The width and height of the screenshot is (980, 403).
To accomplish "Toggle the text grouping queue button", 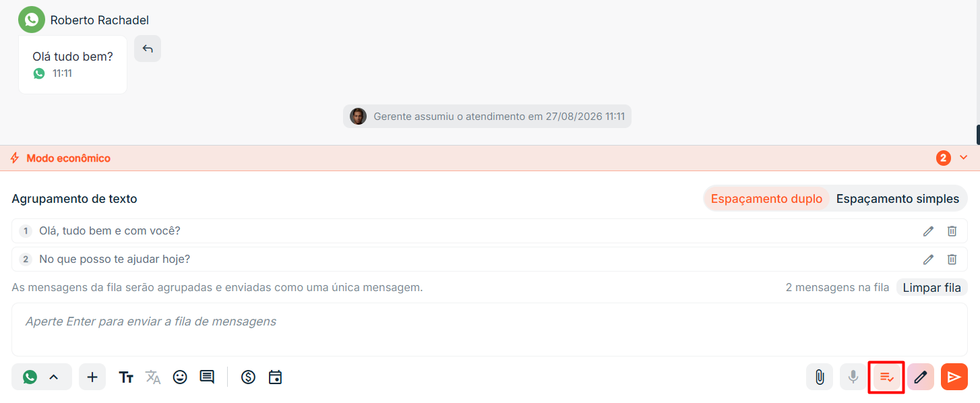I will click(887, 377).
